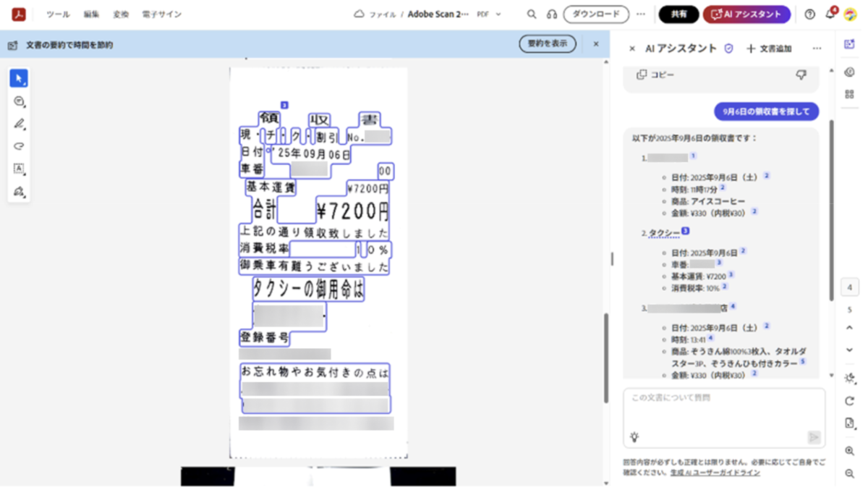Click the 共有 button
This screenshot has width=868, height=498.
(678, 14)
